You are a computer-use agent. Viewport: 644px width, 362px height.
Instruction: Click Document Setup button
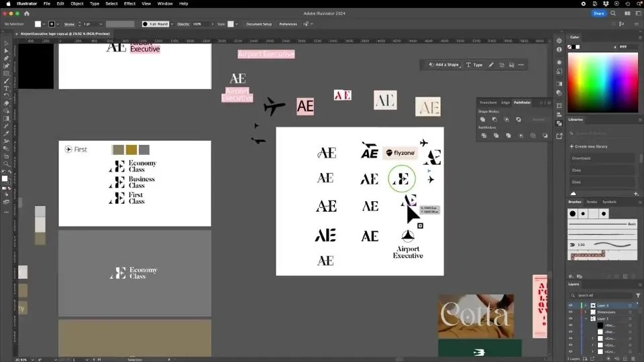[259, 24]
